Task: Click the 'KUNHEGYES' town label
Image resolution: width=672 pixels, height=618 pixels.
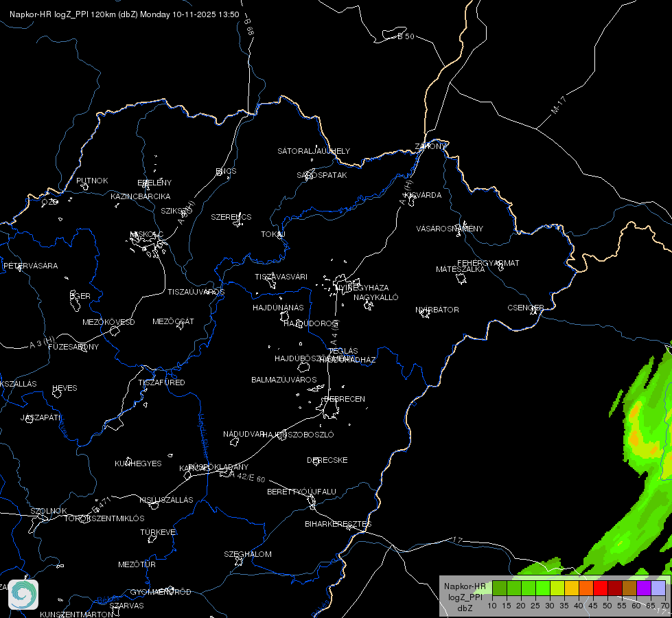Action: [x=138, y=463]
